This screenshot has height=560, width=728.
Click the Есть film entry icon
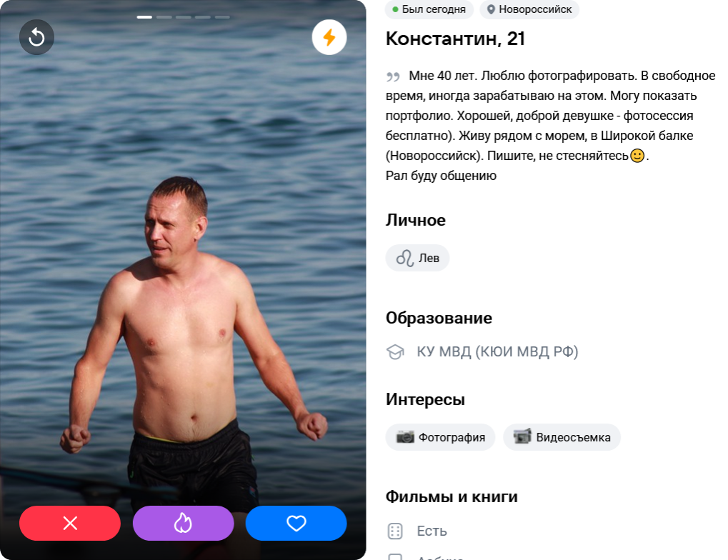coord(395,531)
